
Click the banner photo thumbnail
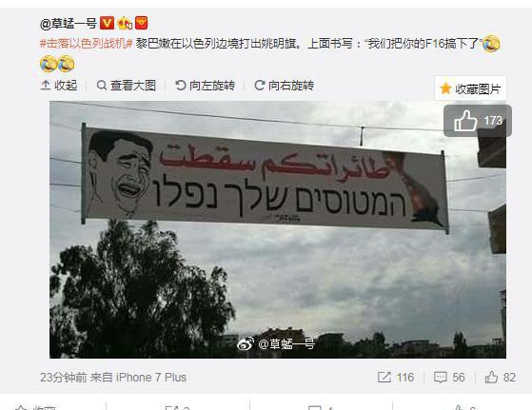(278, 229)
